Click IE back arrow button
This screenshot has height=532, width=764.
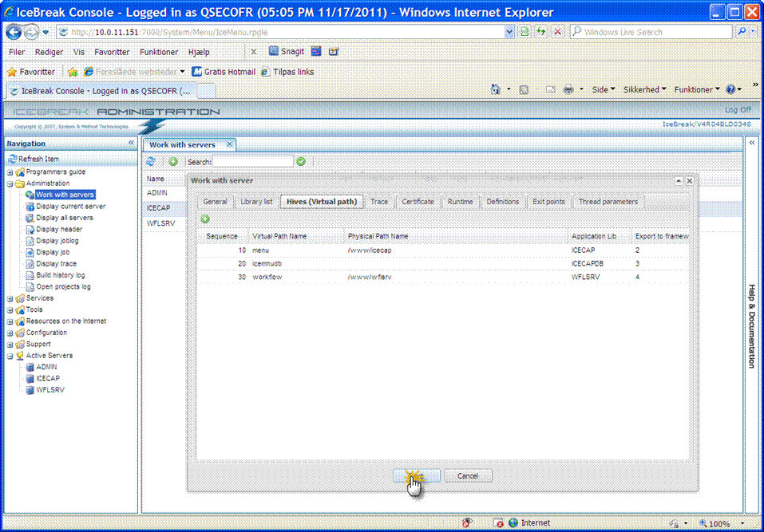point(14,32)
